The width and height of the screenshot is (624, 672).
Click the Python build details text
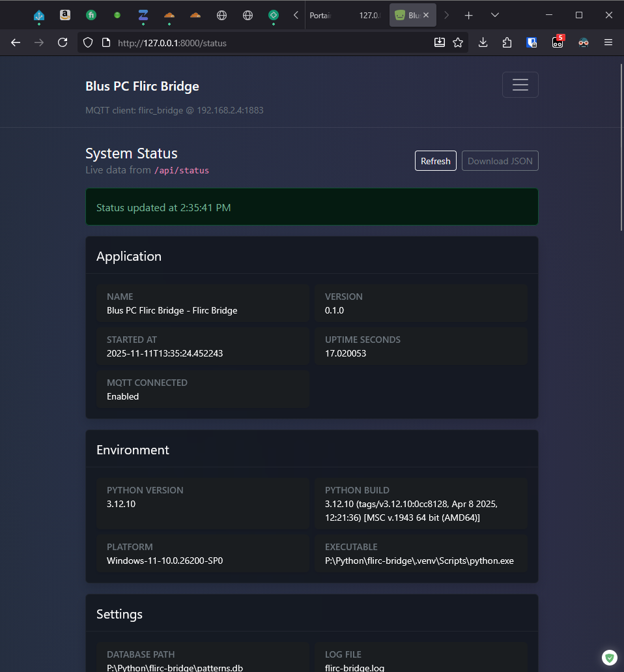click(411, 510)
